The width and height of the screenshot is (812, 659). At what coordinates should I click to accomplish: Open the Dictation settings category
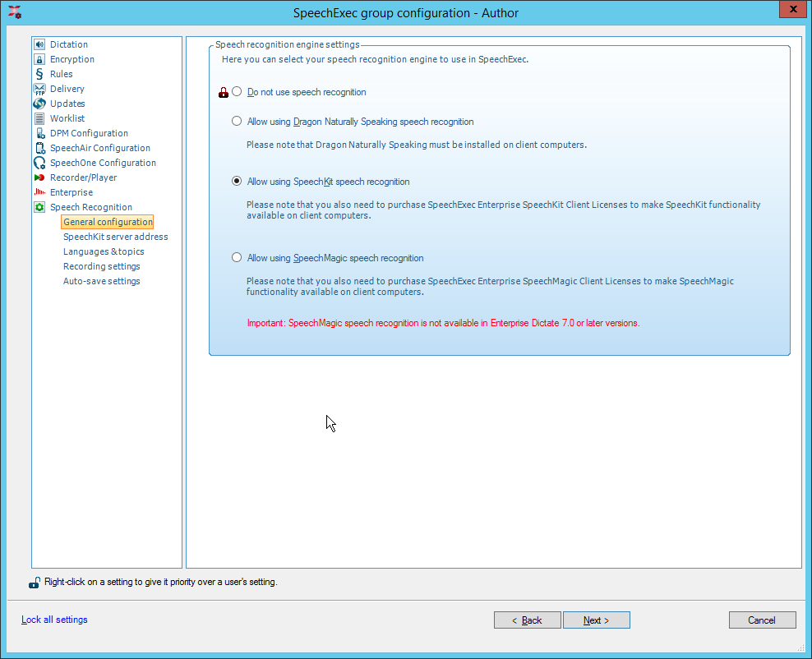click(69, 44)
